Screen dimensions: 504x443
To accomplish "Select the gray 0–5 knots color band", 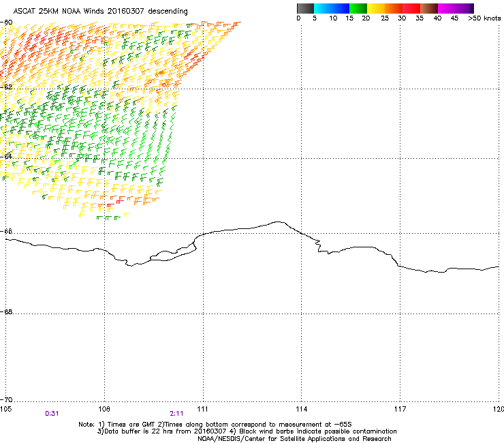I will tap(305, 8).
